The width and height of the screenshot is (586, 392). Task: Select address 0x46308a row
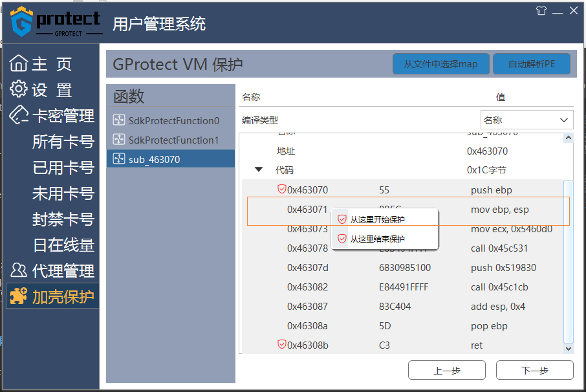pyautogui.click(x=402, y=326)
